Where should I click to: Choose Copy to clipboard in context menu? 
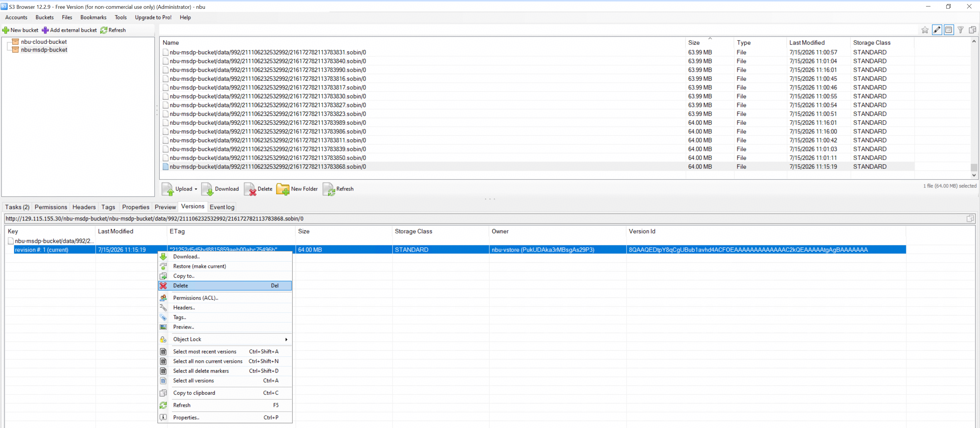coord(225,393)
